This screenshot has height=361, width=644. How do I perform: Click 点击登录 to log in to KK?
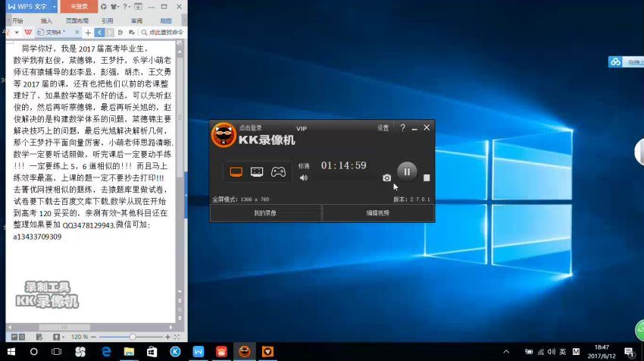250,128
